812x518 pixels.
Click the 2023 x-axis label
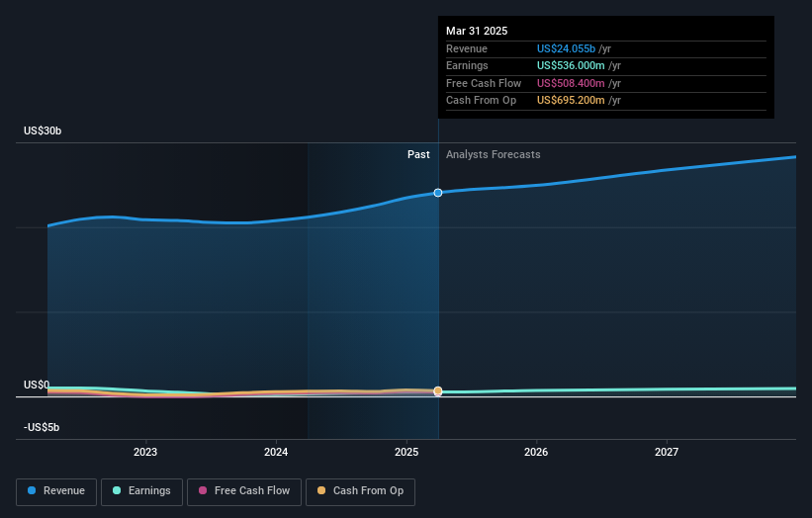click(145, 452)
